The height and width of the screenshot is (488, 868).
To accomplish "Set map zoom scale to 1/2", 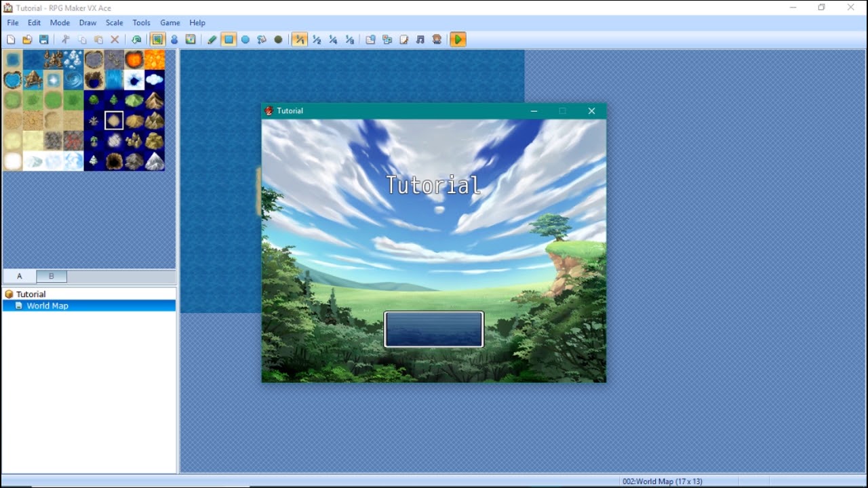I will (317, 40).
